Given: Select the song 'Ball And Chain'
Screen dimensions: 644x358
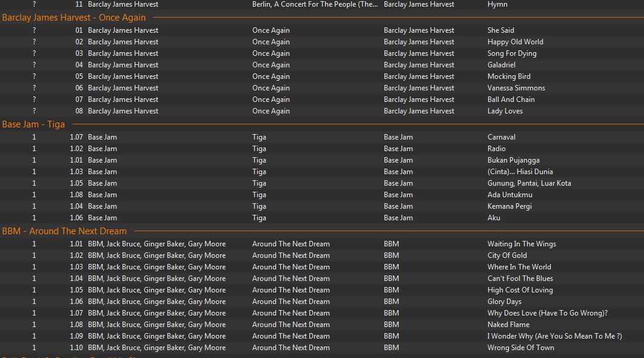Looking at the screenshot, I should [511, 100].
